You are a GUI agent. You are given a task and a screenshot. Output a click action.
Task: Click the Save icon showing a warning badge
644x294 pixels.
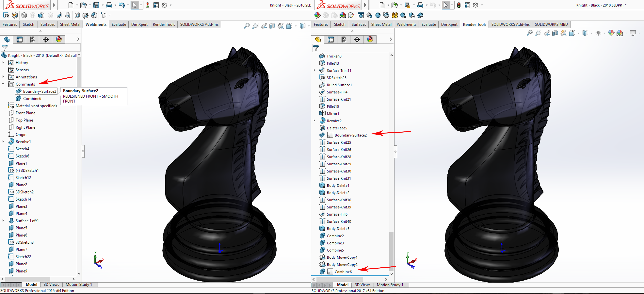407,5
